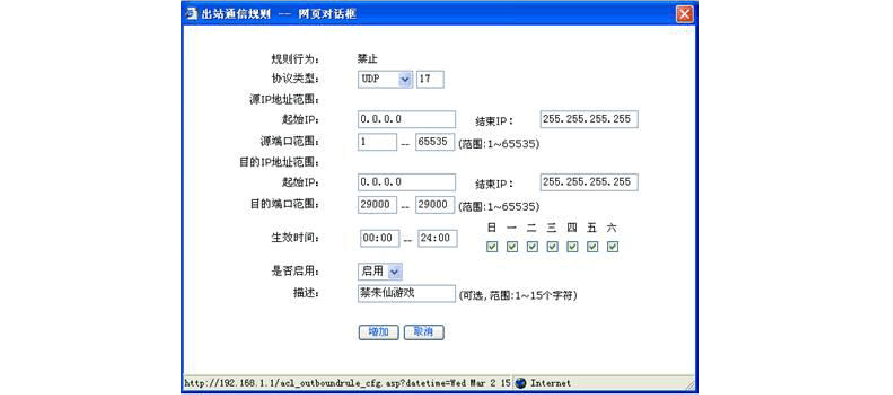The height and width of the screenshot is (395, 893).
Task: Uncheck the 四 (Thursday) checkbox
Action: [x=572, y=246]
